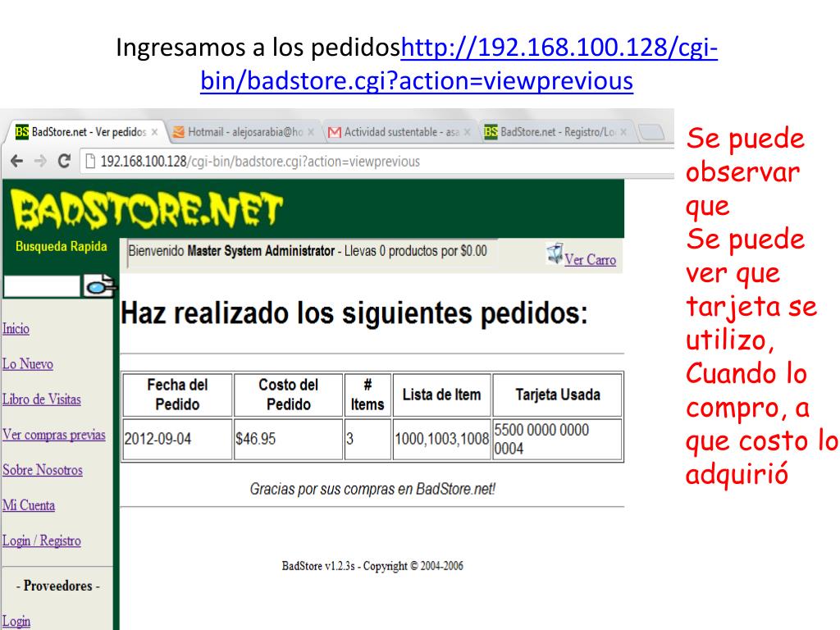Viewport: 840px width, 630px height.
Task: Open the Inicio link
Action: [16, 328]
